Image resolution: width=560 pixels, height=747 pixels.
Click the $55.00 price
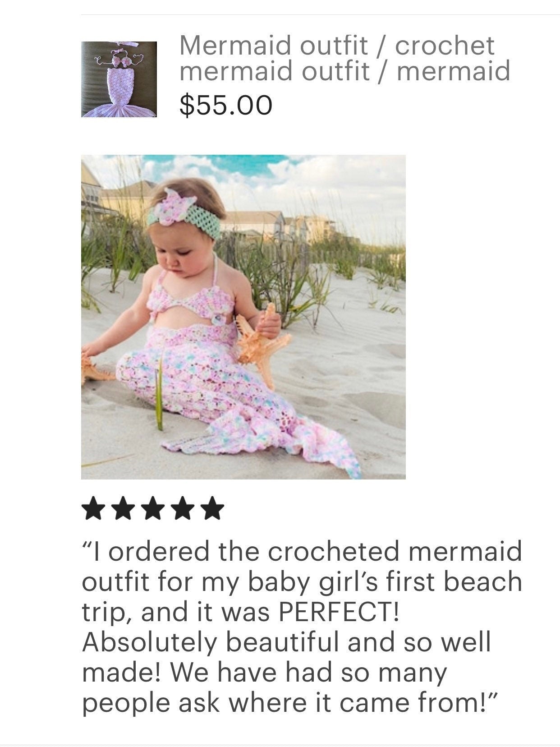(x=226, y=105)
